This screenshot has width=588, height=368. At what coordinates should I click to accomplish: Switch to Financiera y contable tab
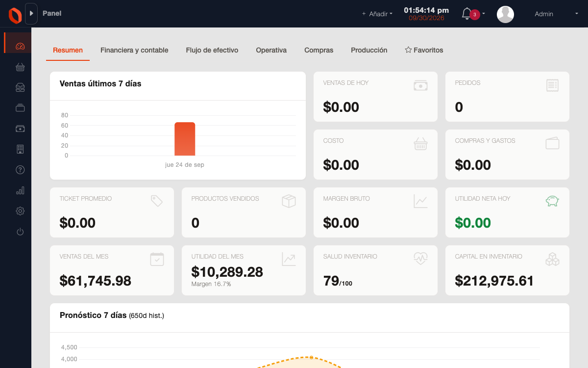134,50
